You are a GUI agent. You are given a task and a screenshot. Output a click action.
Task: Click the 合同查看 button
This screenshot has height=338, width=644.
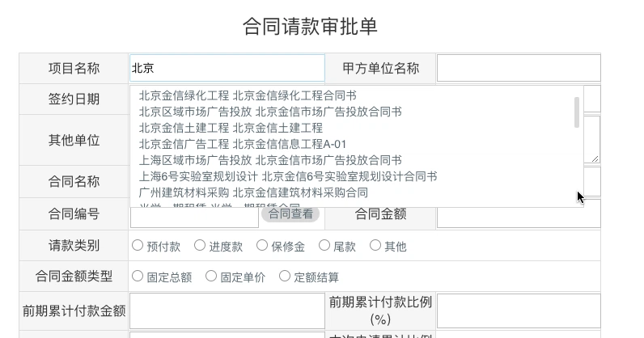(290, 214)
